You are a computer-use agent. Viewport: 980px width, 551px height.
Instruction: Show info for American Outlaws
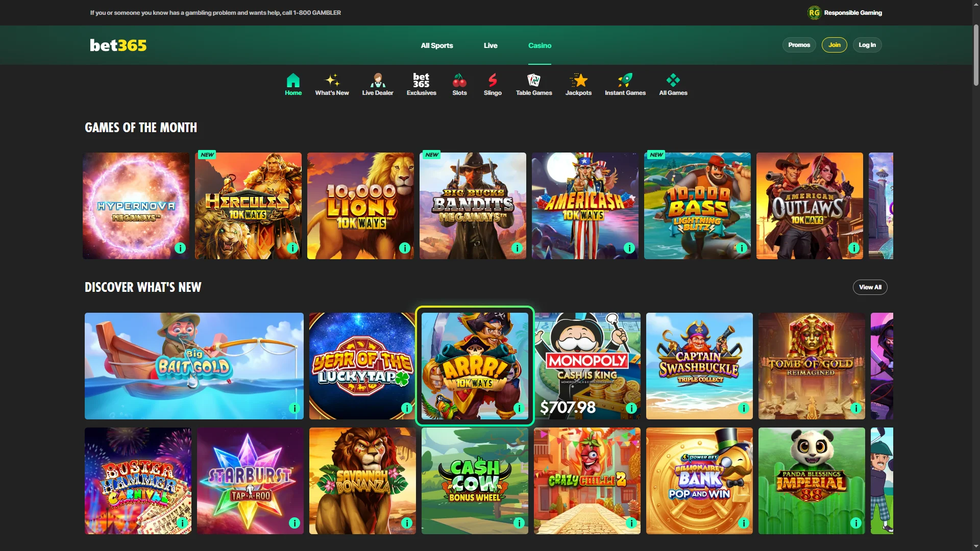click(854, 248)
